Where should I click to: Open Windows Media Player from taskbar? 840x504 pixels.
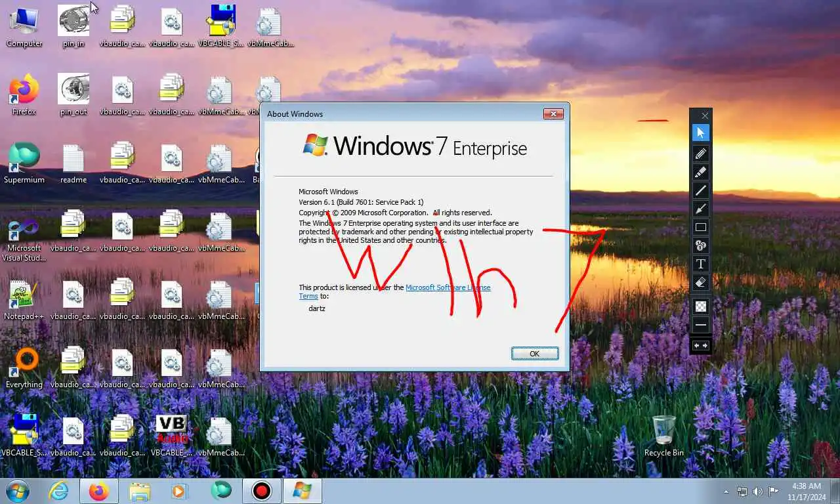pos(179,491)
